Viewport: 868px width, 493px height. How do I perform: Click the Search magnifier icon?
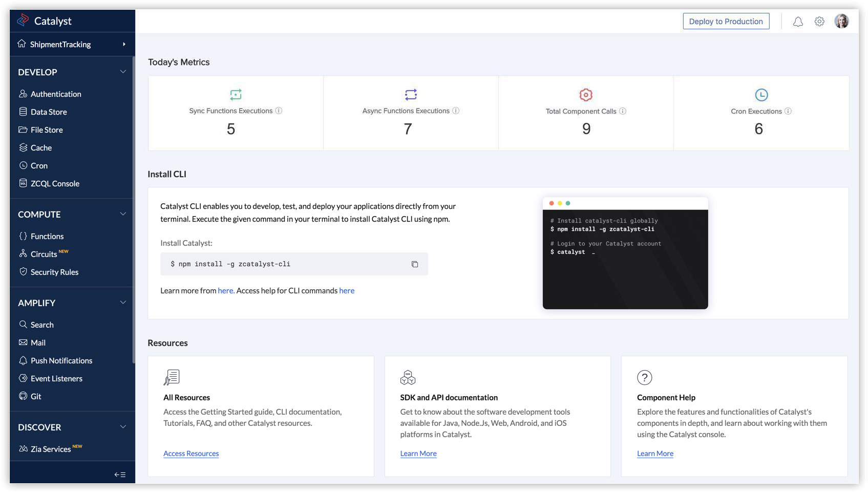(x=23, y=325)
